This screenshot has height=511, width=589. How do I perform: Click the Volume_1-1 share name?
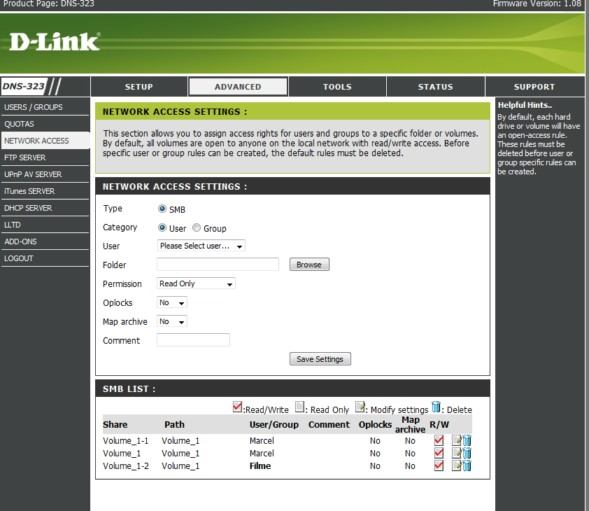coord(125,440)
